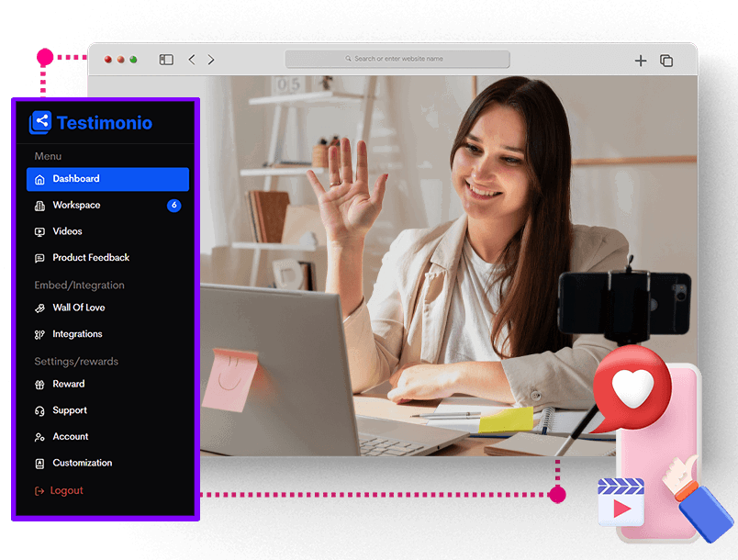Click the Workspace badge showing 6

[x=173, y=206]
